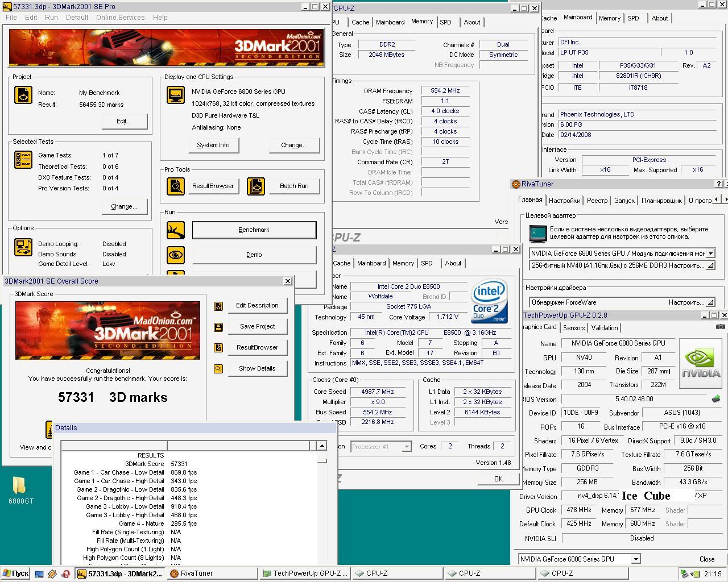728x582 pixels.
Task: Open the CPU-Z Processor #1 selection dropdown
Action: pos(406,447)
